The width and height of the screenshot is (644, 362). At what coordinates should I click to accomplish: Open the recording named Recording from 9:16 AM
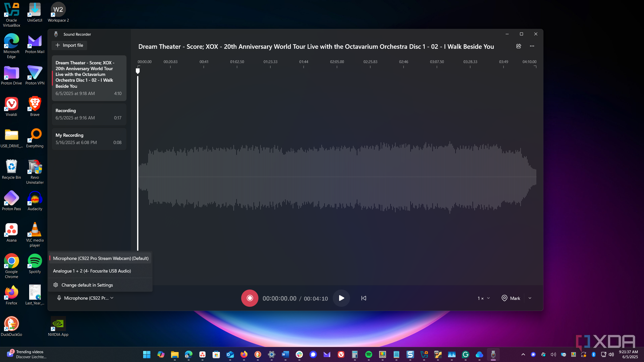pyautogui.click(x=89, y=114)
